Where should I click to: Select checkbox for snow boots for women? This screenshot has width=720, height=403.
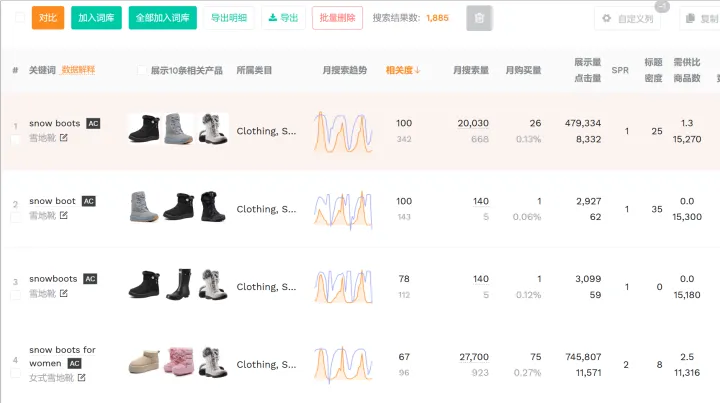[x=16, y=374]
